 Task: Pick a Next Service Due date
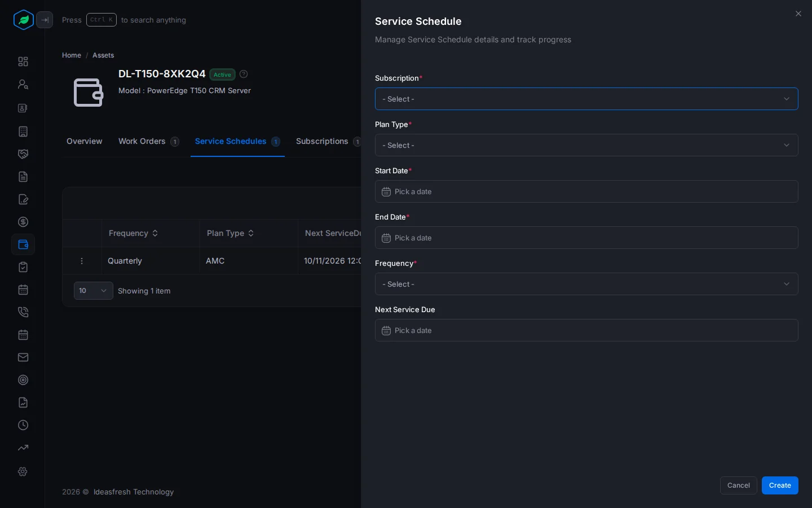pos(586,330)
